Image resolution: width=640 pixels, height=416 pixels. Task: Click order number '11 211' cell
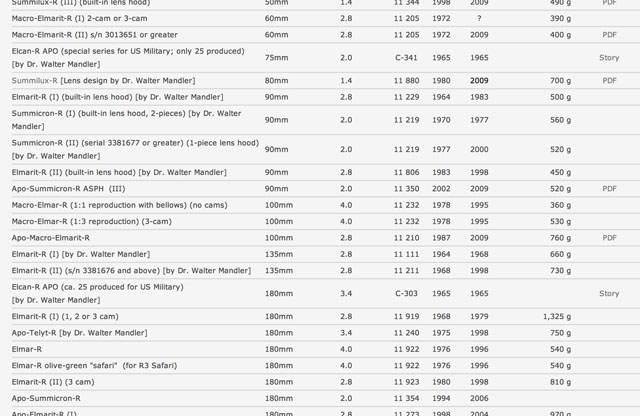tap(406, 270)
